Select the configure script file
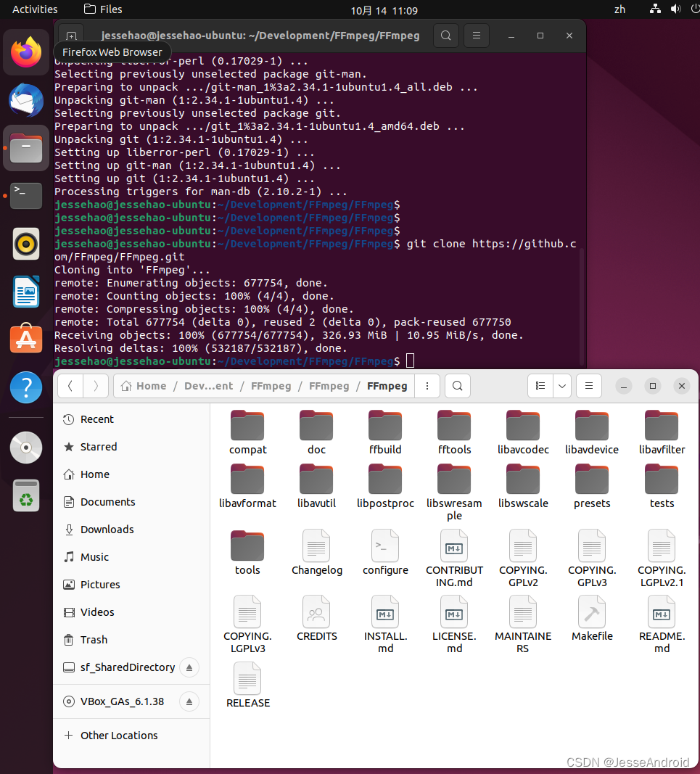 coord(385,552)
